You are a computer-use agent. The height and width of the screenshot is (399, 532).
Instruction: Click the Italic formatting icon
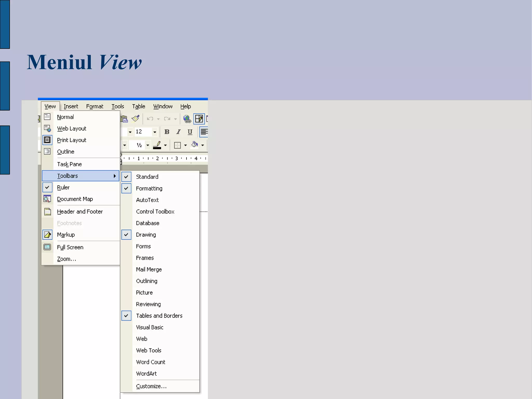pos(178,132)
